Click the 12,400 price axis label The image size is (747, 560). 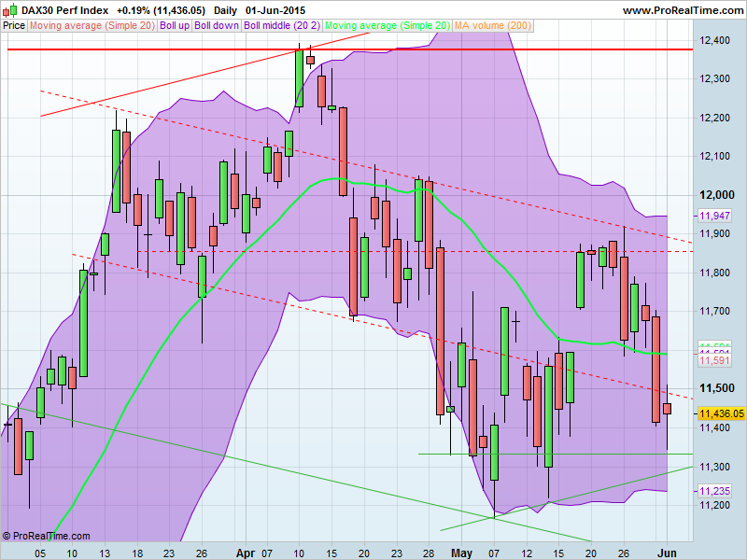click(x=714, y=40)
